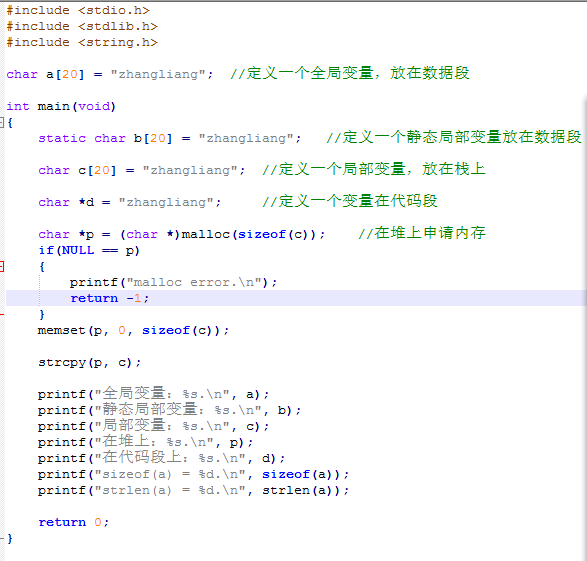Click the declaration 'char *d = "zhangliang";'
The image size is (587, 561).
(x=130, y=202)
